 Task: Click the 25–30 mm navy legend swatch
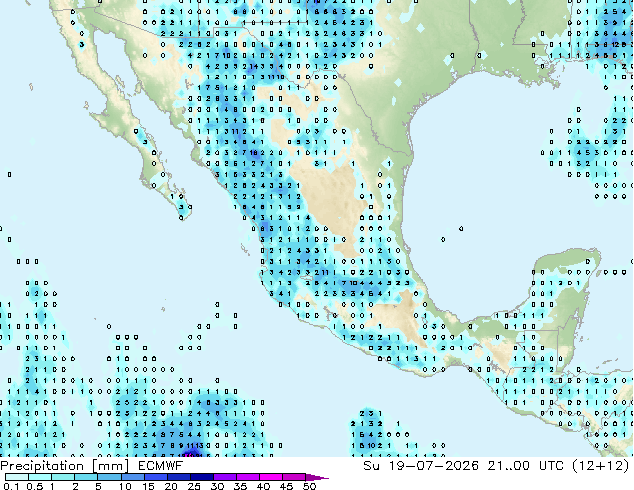pyautogui.click(x=201, y=477)
